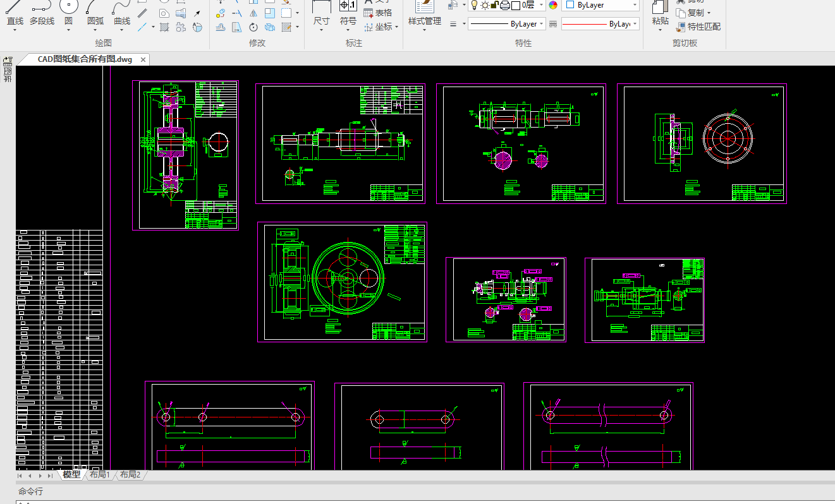This screenshot has height=504, width=835.
Task: Expand the arrow beside the layer manager icon
Action: click(x=464, y=5)
